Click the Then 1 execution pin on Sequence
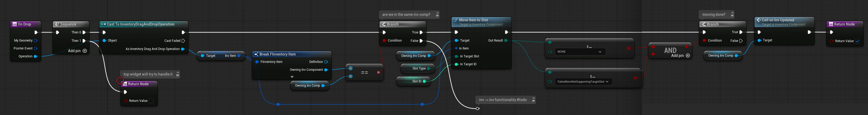Image resolution: width=868 pixels, height=115 pixels. point(84,41)
